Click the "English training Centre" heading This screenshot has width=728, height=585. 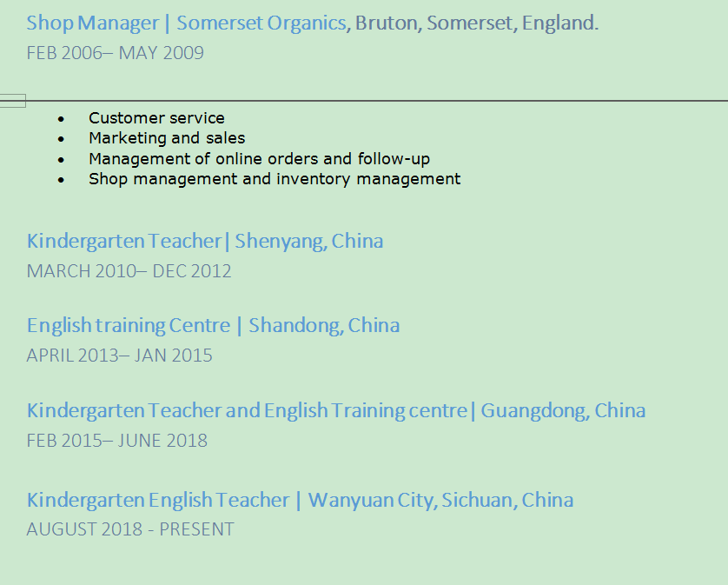coord(128,326)
